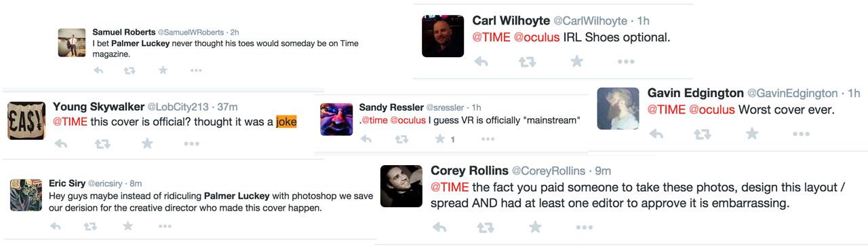The image size is (868, 250).
Task: Favorite Gavin Edgington's worst cover tweet
Action: [x=752, y=134]
